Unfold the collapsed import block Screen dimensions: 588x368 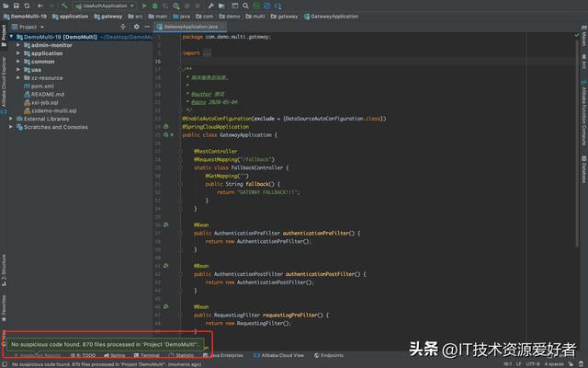(x=207, y=53)
